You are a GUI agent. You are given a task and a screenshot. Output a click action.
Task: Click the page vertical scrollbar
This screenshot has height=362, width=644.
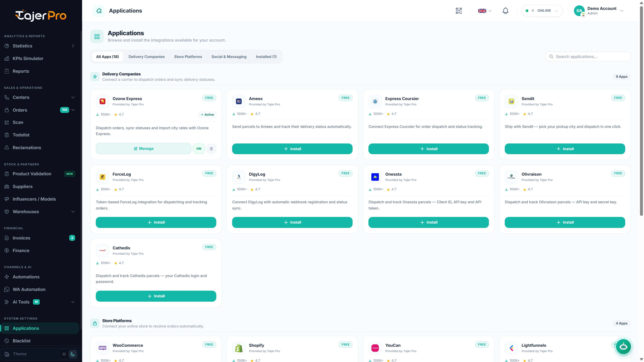click(641, 111)
